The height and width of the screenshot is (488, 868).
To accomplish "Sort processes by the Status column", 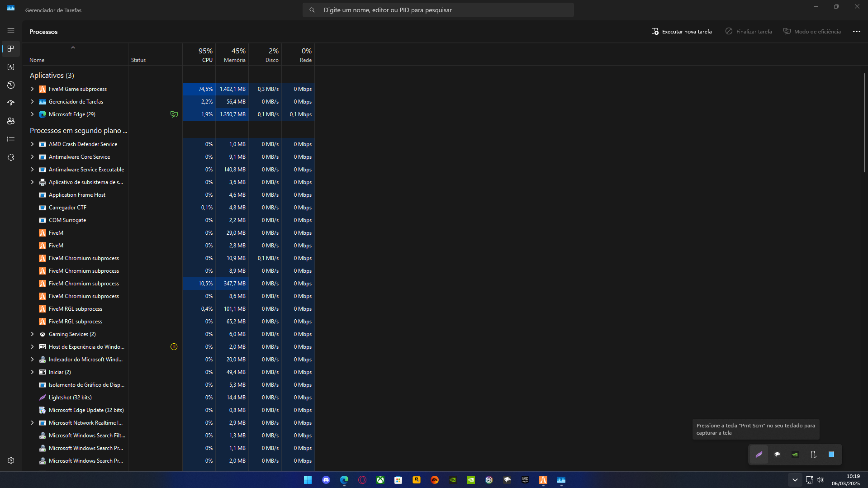I will (155, 55).
